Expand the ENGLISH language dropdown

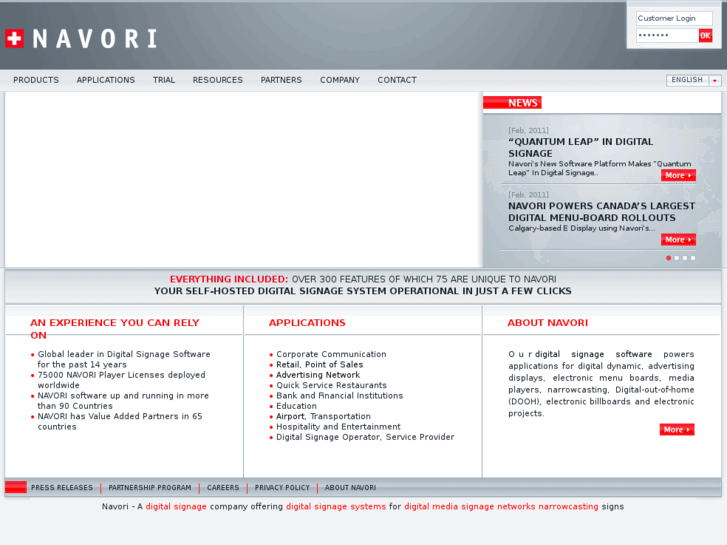pos(694,80)
